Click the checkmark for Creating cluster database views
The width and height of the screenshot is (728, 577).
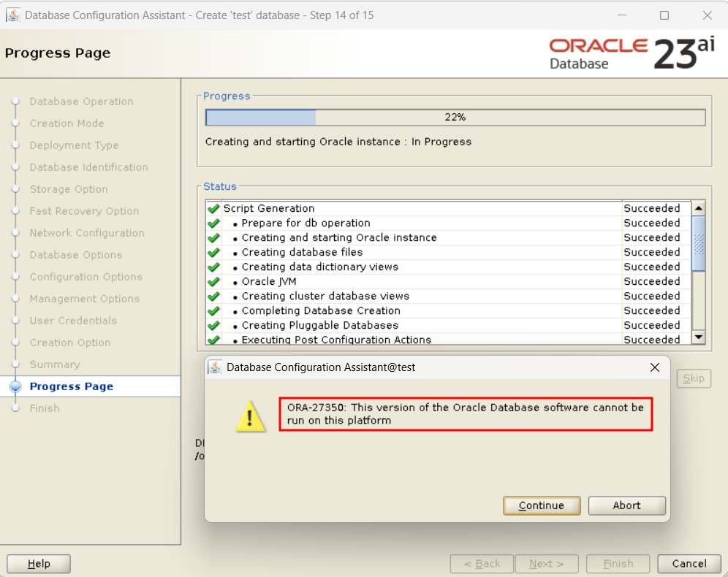tap(213, 296)
